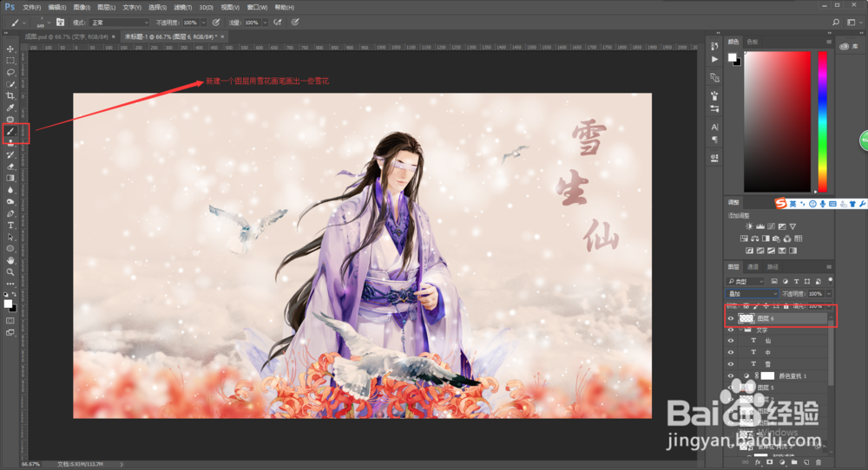Screen dimensions: 868x470
Task: Click the toolbox foreground color swatch
Action: (8, 304)
